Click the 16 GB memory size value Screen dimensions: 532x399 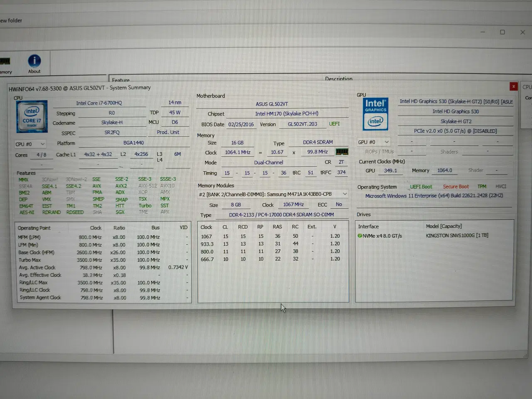point(237,143)
